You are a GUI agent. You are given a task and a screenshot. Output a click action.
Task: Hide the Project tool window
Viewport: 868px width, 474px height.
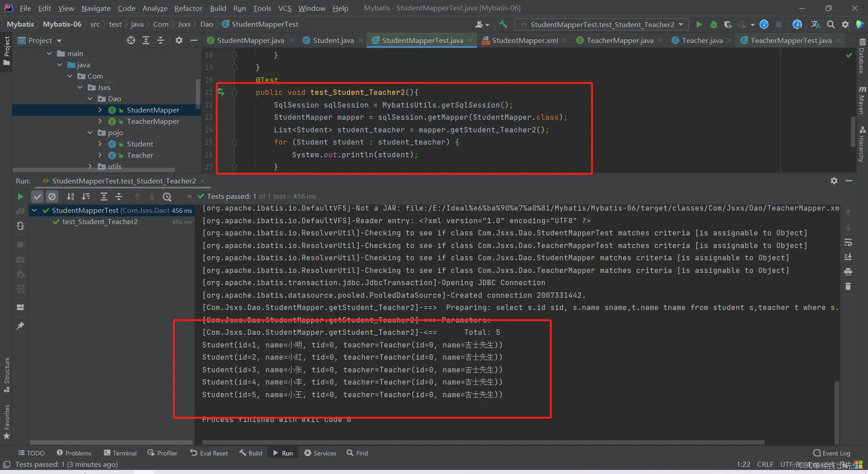click(x=194, y=40)
